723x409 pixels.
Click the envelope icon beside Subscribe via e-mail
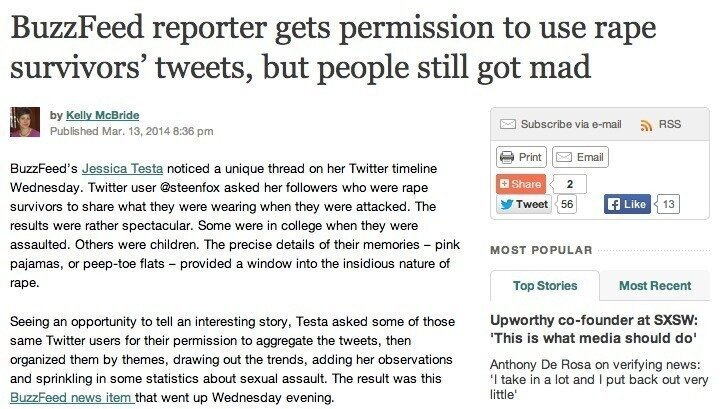pyautogui.click(x=507, y=124)
